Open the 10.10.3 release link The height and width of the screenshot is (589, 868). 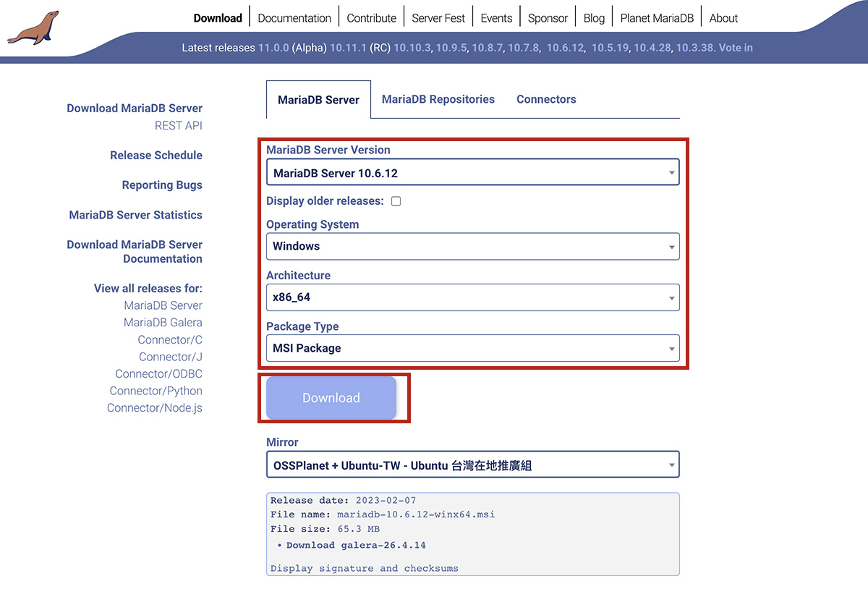412,48
